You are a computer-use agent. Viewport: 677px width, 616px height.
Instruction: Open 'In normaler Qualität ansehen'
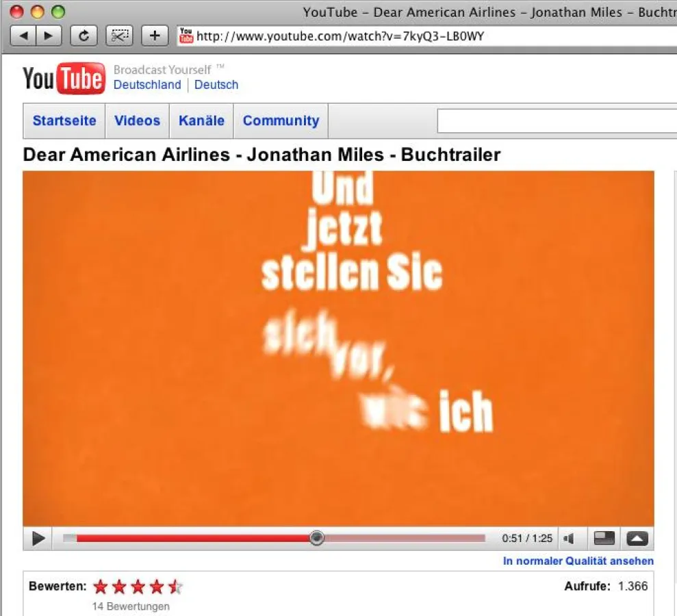(578, 561)
